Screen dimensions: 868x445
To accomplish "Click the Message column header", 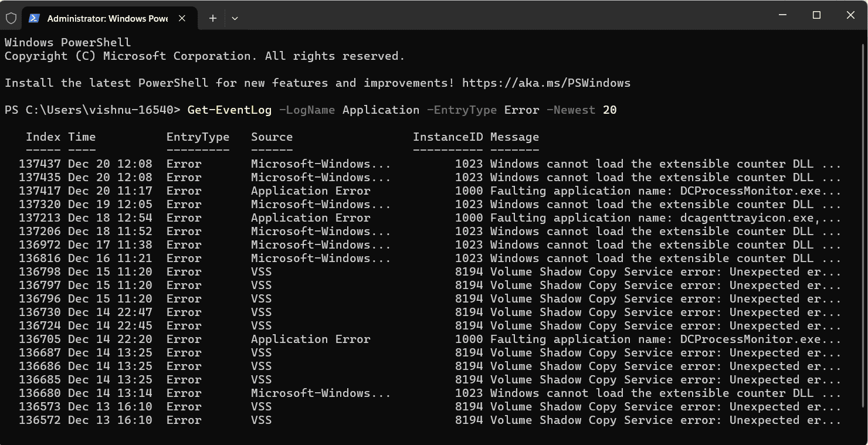I will (x=514, y=137).
